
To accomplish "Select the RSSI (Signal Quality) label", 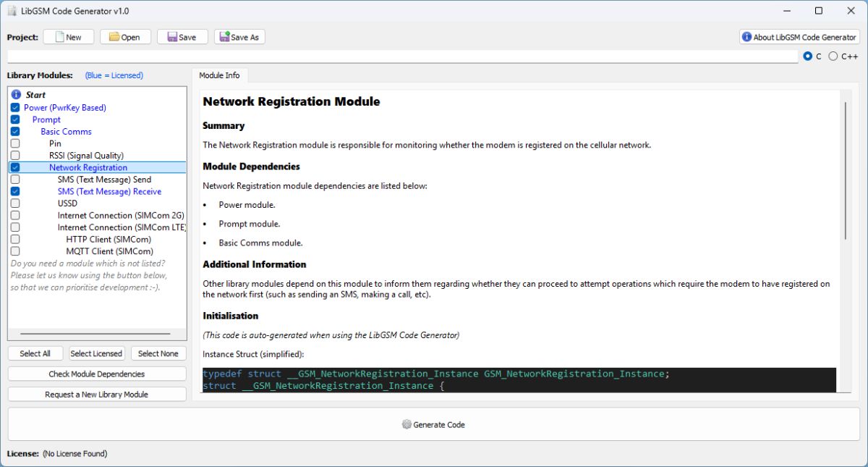I will point(86,156).
